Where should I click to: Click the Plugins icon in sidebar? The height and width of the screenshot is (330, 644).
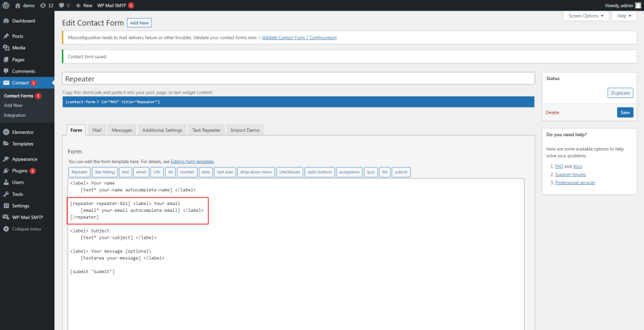click(x=6, y=171)
